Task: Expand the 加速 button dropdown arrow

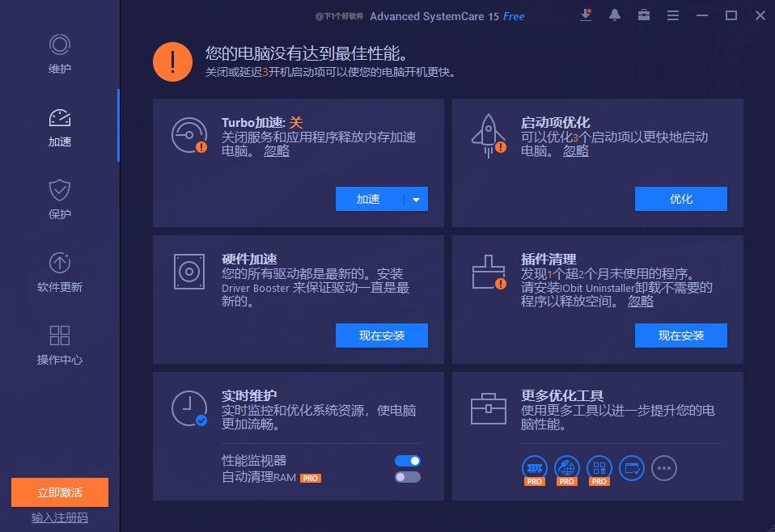Action: (x=416, y=199)
